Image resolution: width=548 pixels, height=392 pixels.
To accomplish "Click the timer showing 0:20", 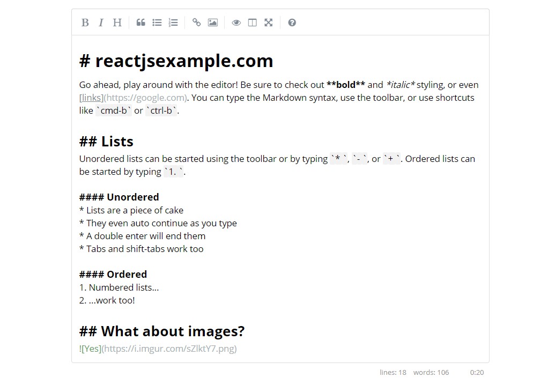I will (476, 372).
